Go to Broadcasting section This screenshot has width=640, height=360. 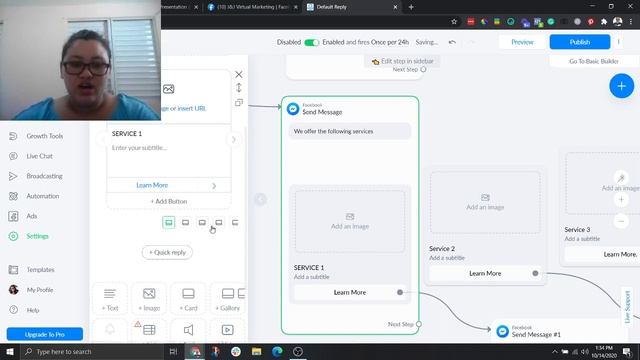tap(44, 176)
